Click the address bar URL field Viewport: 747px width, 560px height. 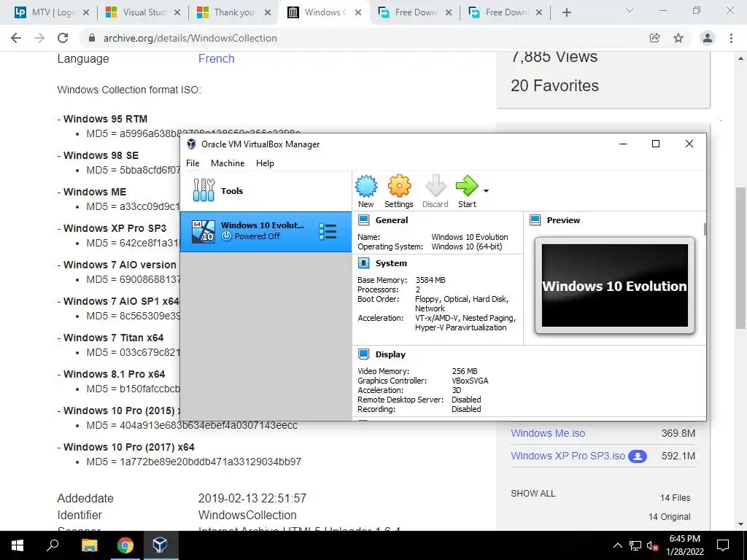362,38
